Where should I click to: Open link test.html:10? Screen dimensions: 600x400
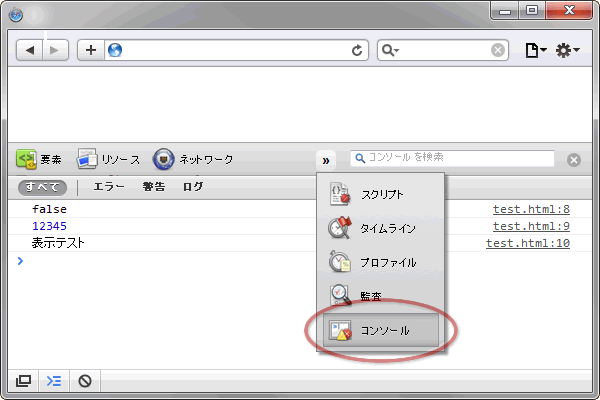click(528, 243)
